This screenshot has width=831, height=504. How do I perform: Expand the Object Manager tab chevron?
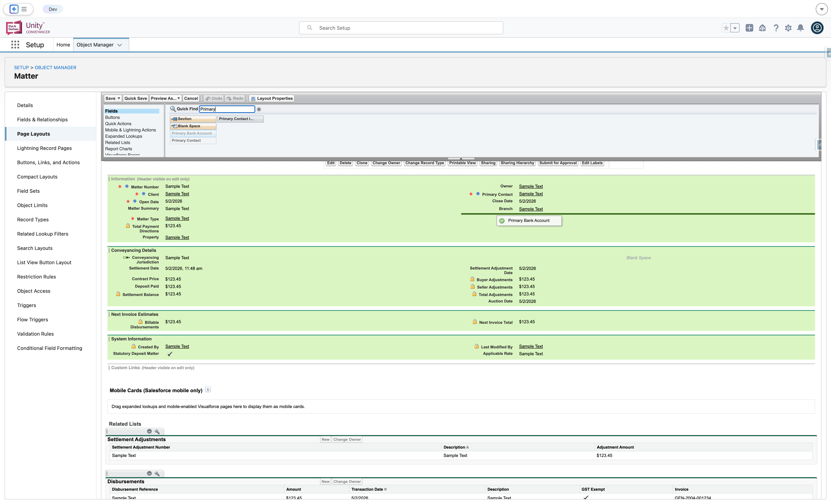pos(120,45)
